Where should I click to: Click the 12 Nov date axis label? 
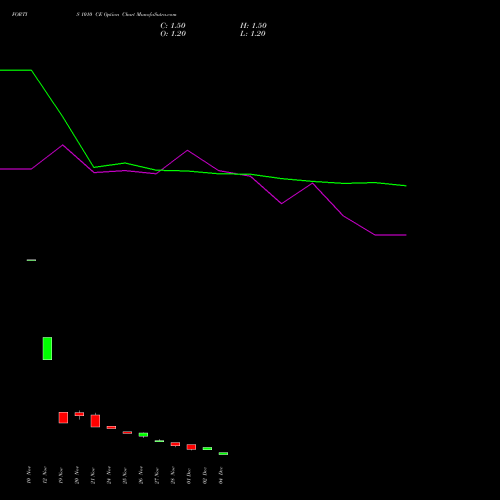(x=45, y=475)
